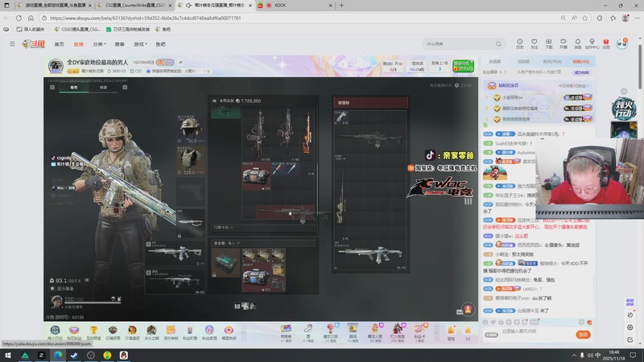Viewport: 644px width, 362px height.
Task: Open the hamburger menu beside Douyu logo
Action: pyautogui.click(x=12, y=44)
